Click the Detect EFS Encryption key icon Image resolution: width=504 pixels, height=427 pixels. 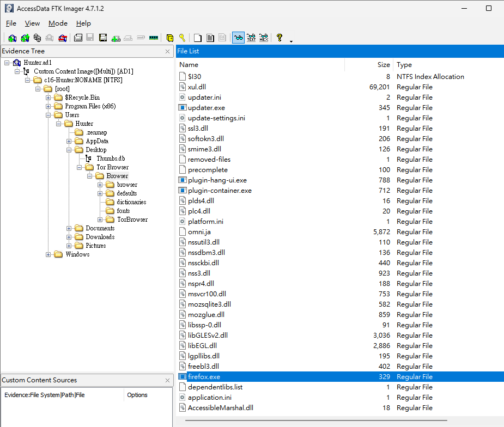coord(182,38)
